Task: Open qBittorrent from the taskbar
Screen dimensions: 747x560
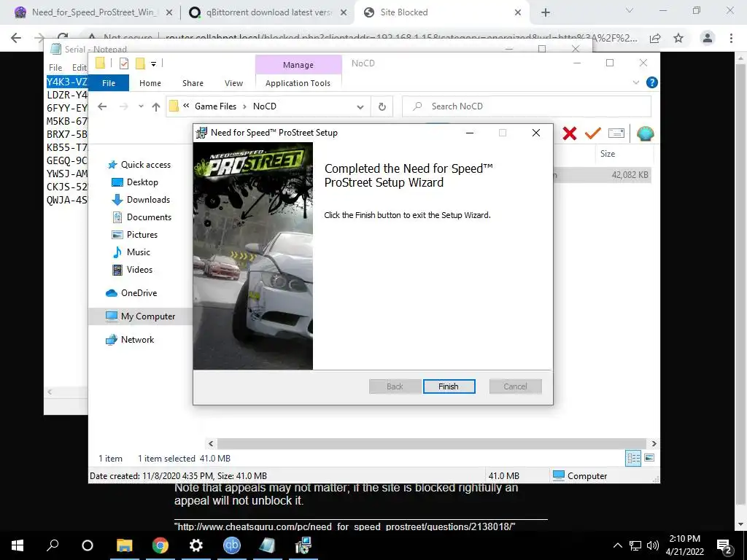Action: coord(231,545)
